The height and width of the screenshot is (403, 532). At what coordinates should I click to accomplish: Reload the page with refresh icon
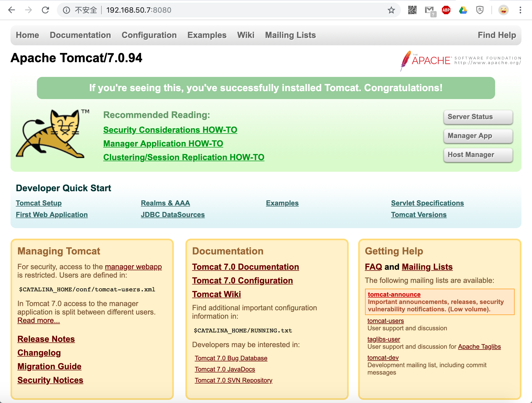point(45,10)
